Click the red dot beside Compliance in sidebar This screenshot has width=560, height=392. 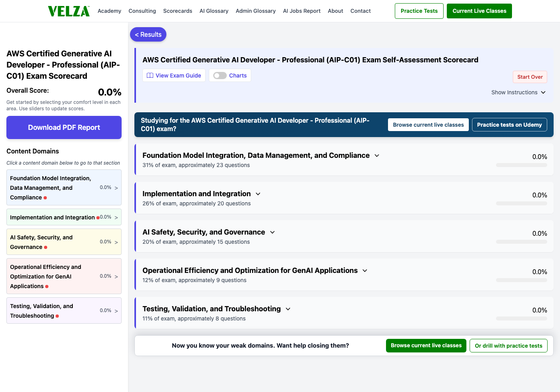pos(45,198)
